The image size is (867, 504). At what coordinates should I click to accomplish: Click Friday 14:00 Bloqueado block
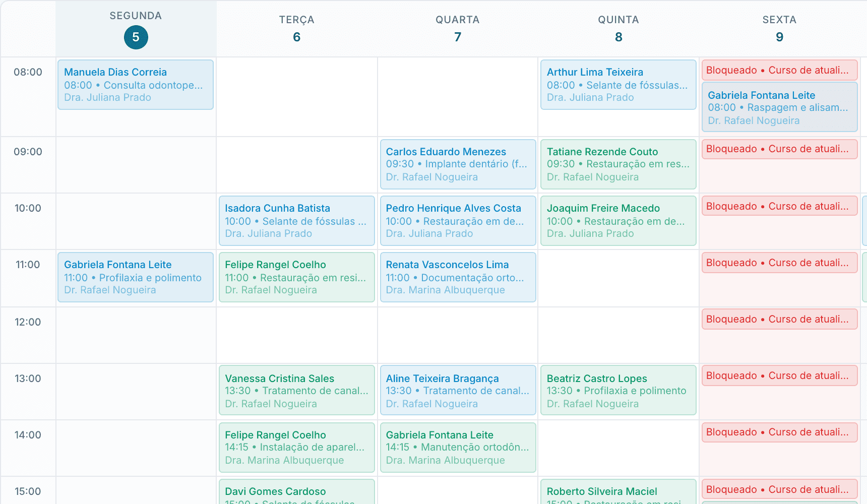[779, 432]
